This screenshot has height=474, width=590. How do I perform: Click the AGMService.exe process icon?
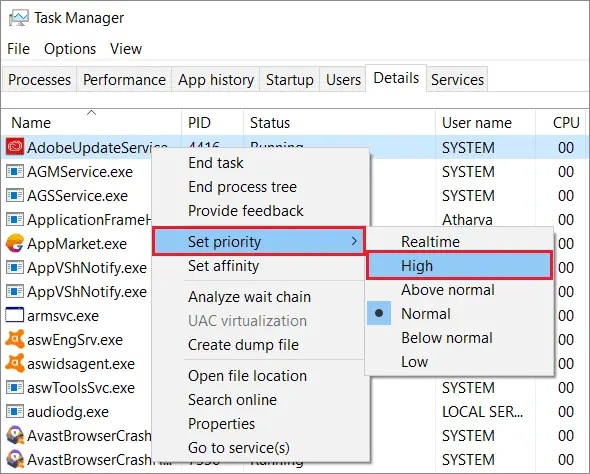[x=15, y=172]
